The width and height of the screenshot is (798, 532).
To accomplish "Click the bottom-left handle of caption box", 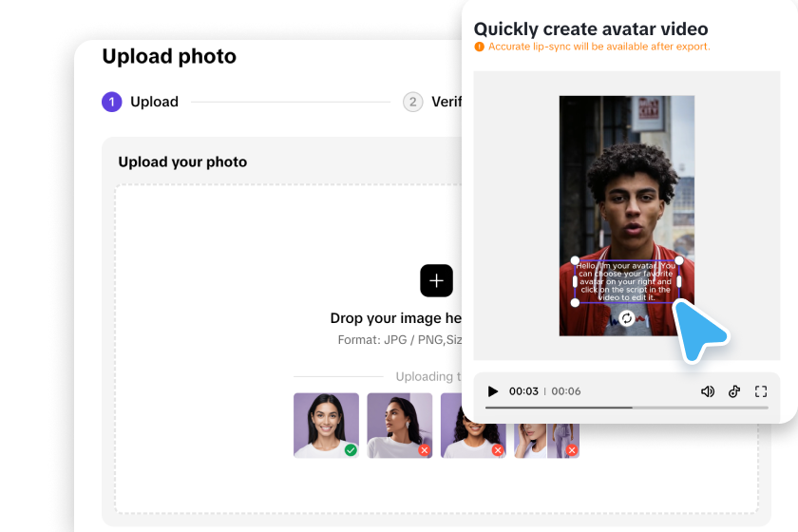I will (575, 303).
